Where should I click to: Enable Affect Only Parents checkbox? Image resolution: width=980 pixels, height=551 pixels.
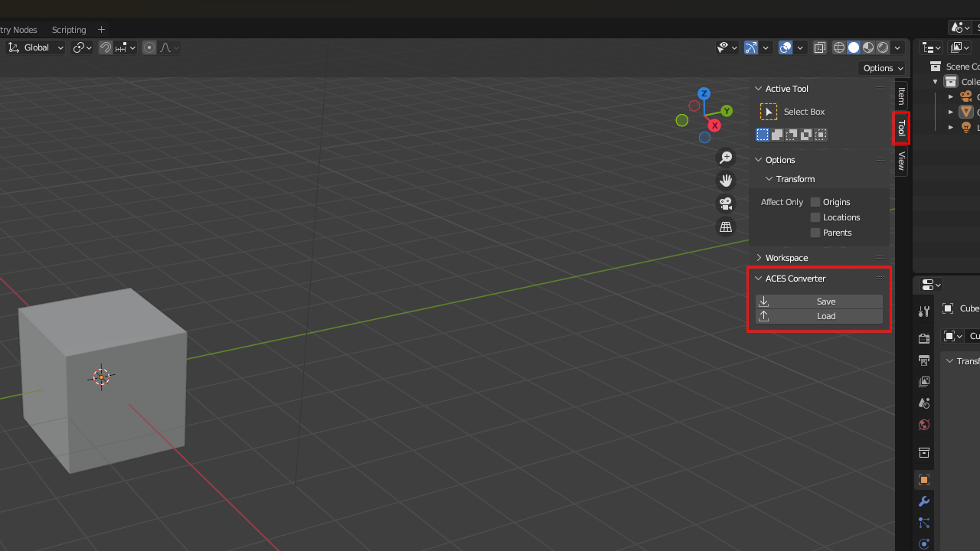[x=815, y=233]
